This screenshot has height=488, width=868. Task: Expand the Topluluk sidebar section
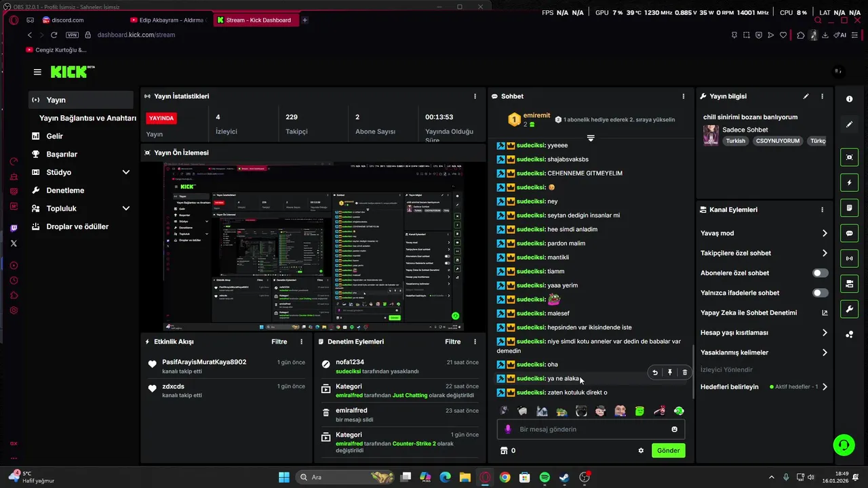click(125, 209)
